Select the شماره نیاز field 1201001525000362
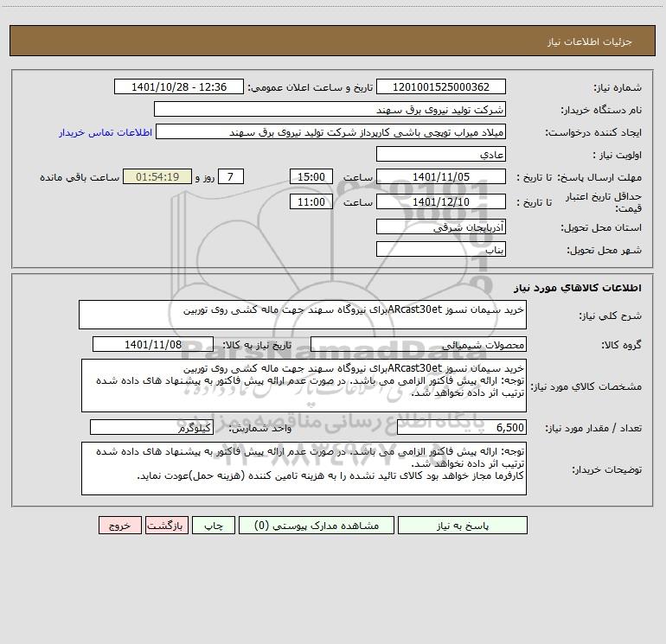The height and width of the screenshot is (644, 666). 441,86
